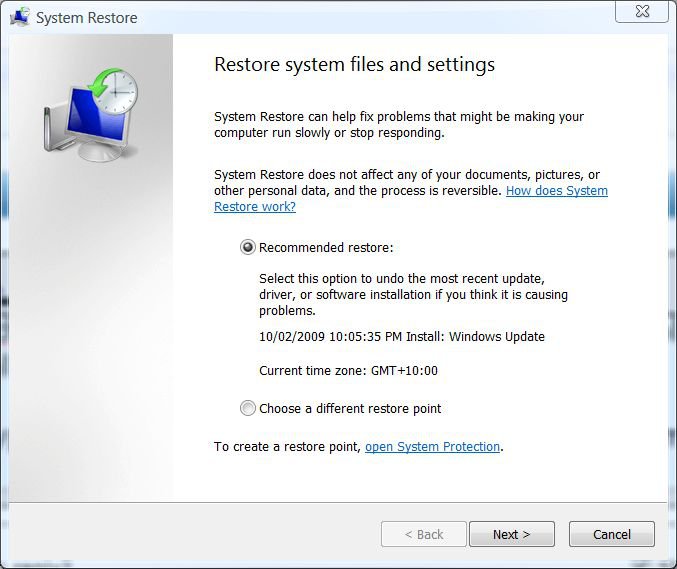
Task: Click the Select this option to undo description
Action: (413, 294)
